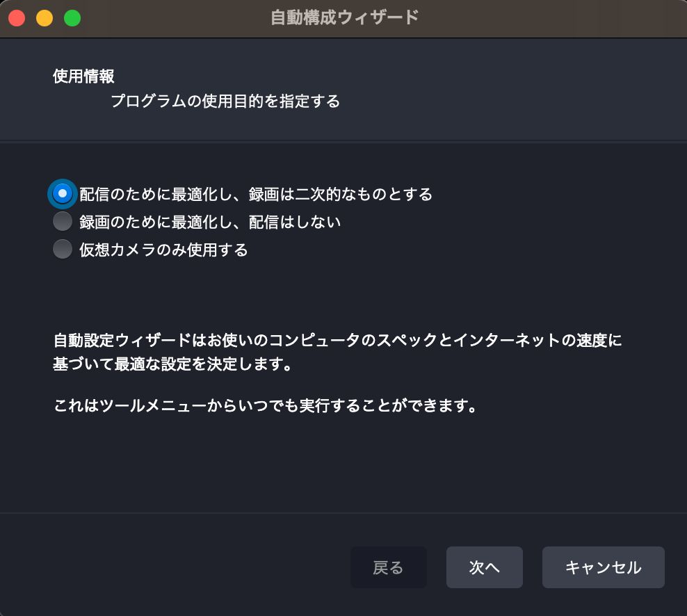Proceed with the 次へ button
The height and width of the screenshot is (616, 687).
[484, 567]
